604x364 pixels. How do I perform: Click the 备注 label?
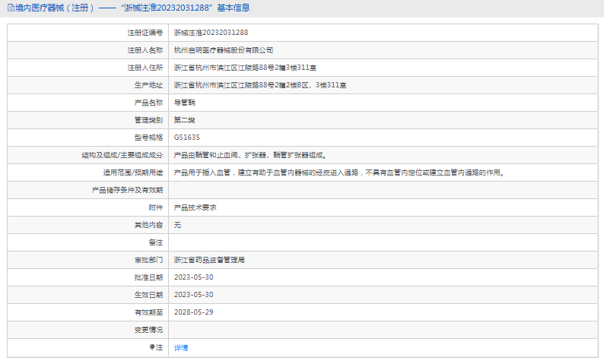[x=156, y=242]
